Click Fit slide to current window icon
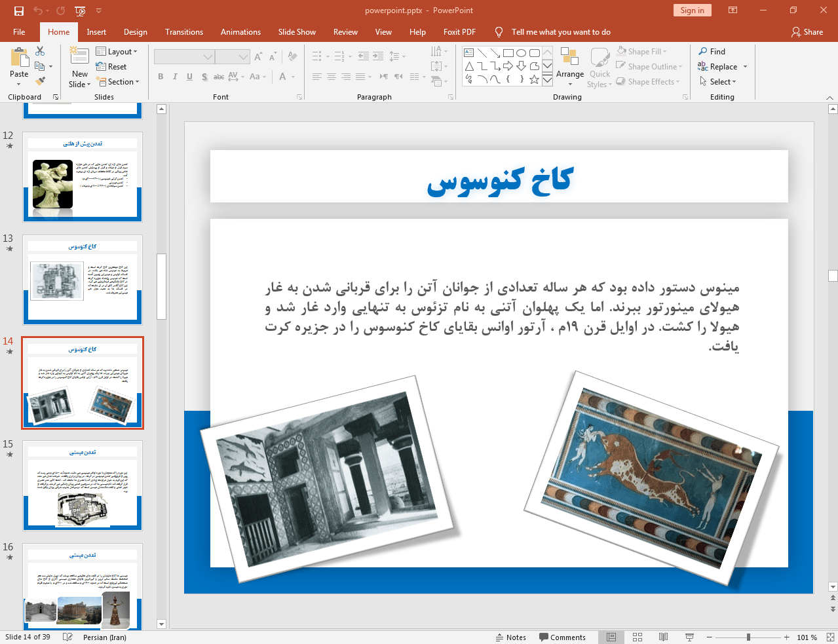 point(830,637)
